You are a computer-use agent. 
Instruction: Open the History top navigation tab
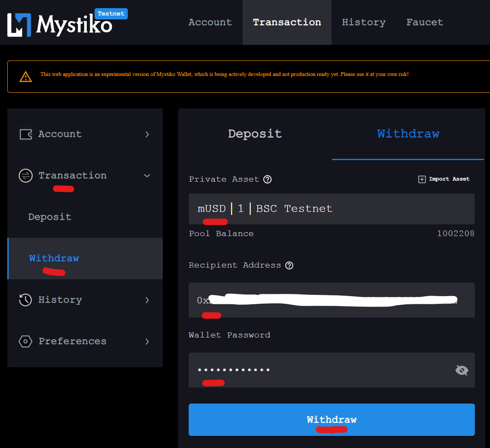364,22
